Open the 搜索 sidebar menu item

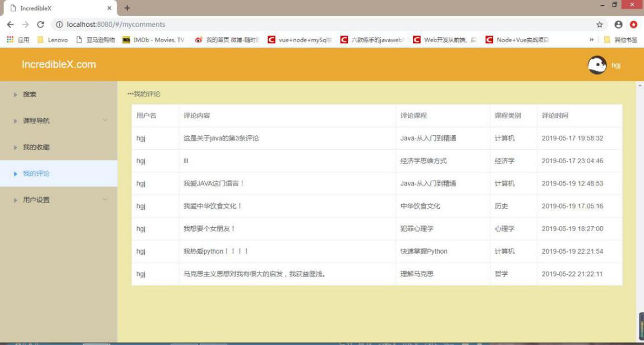[x=30, y=94]
